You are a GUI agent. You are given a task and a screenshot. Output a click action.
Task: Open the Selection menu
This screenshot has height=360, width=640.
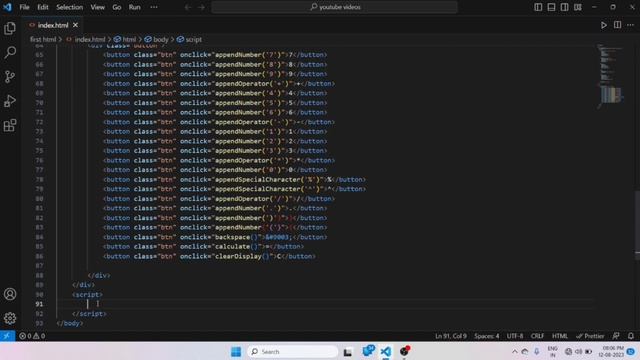coord(69,7)
